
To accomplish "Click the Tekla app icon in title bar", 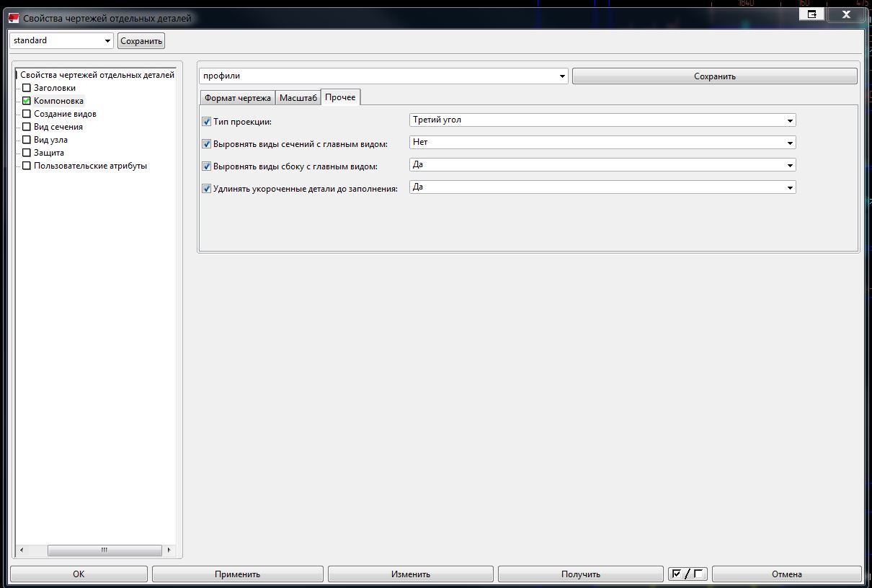I will click(13, 18).
